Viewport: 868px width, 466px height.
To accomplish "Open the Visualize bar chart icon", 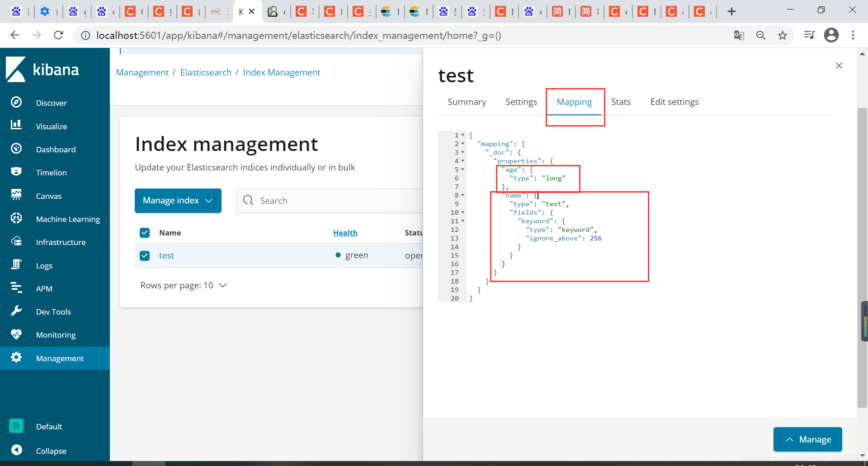I will pos(16,124).
